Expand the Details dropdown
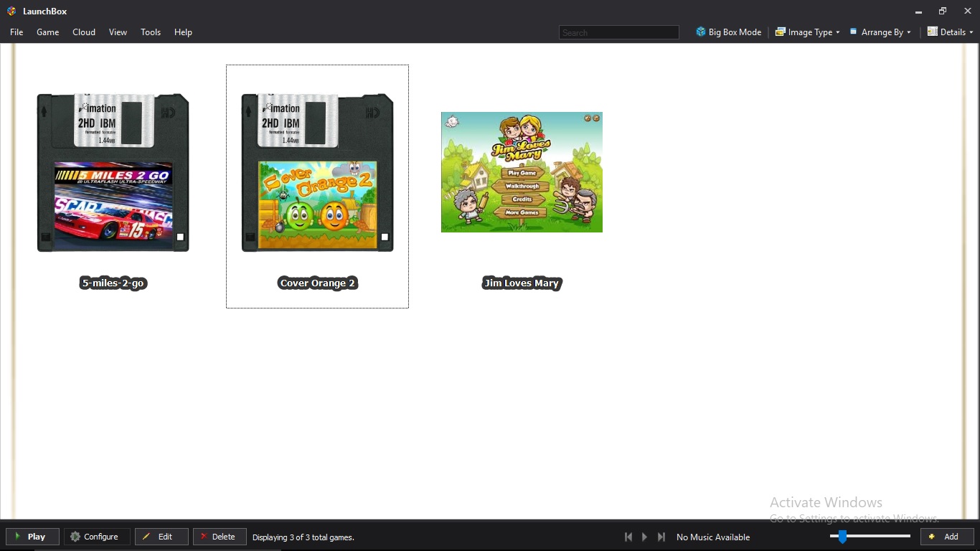Viewport: 980px width, 551px height. [951, 32]
